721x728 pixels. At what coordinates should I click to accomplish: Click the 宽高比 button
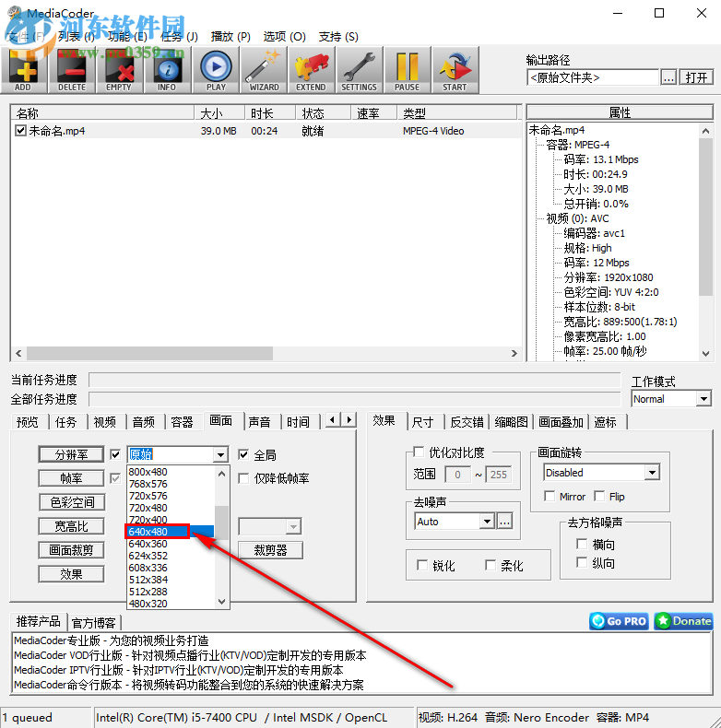(x=71, y=526)
